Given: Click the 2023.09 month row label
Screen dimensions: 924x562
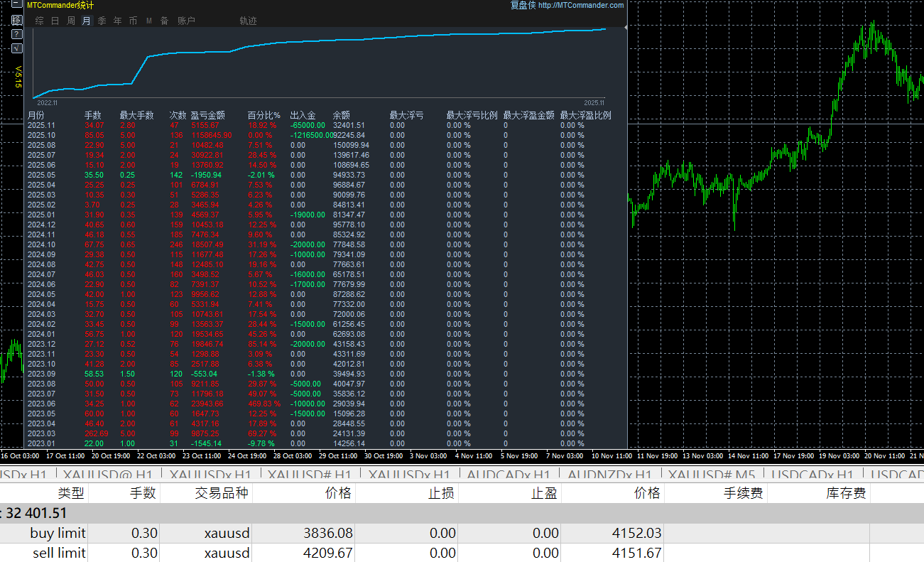Looking at the screenshot, I should [x=41, y=374].
